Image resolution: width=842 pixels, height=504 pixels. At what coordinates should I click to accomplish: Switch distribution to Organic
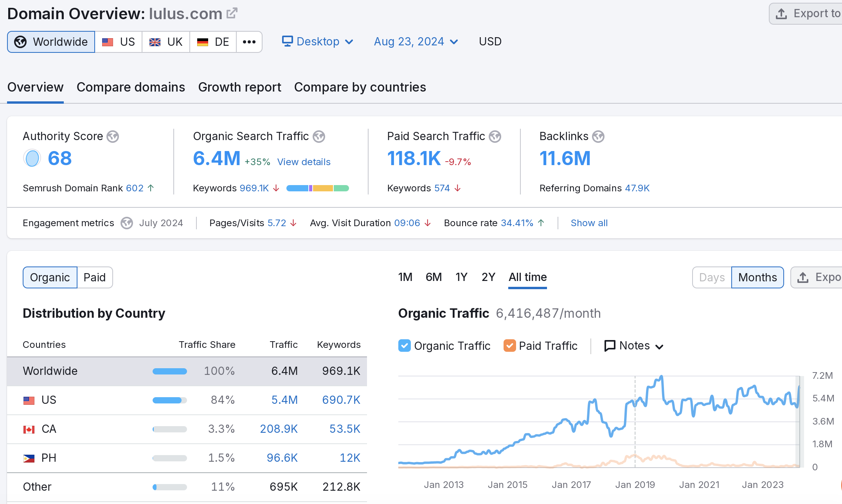click(x=50, y=277)
